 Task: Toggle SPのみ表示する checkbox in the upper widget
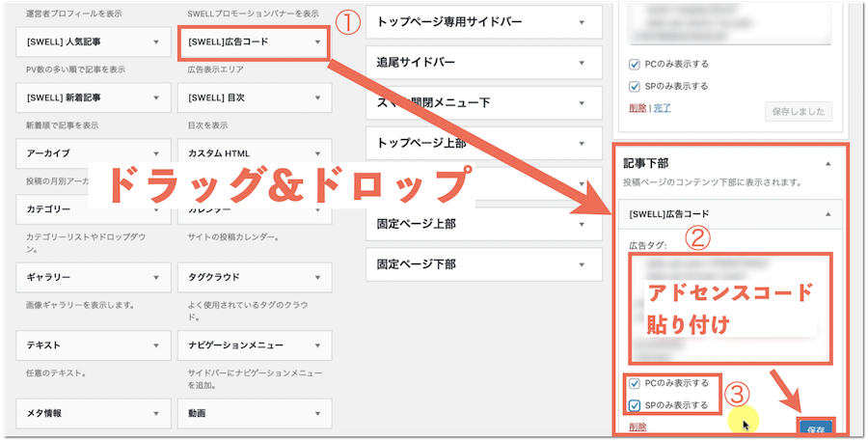tap(634, 86)
